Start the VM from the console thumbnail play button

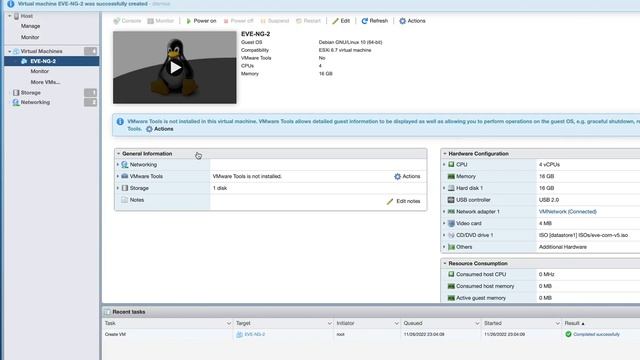[x=175, y=68]
